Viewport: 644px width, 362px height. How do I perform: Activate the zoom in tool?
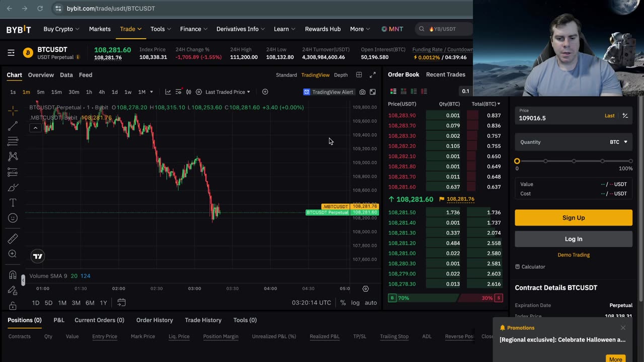[13, 254]
